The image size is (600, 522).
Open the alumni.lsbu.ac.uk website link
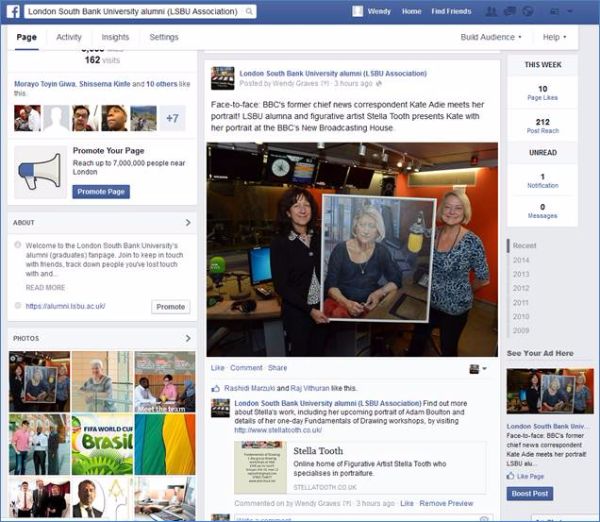tap(65, 306)
